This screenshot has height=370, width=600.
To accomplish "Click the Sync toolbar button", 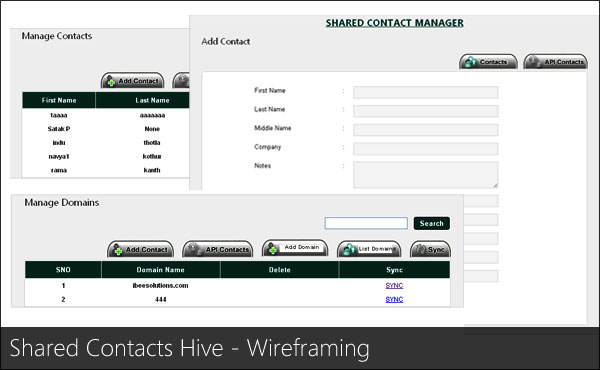I will 430,249.
